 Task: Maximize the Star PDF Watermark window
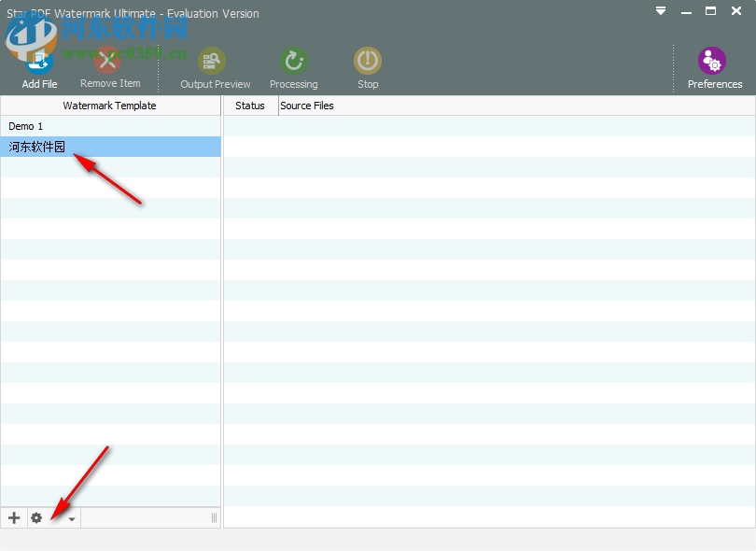click(710, 10)
